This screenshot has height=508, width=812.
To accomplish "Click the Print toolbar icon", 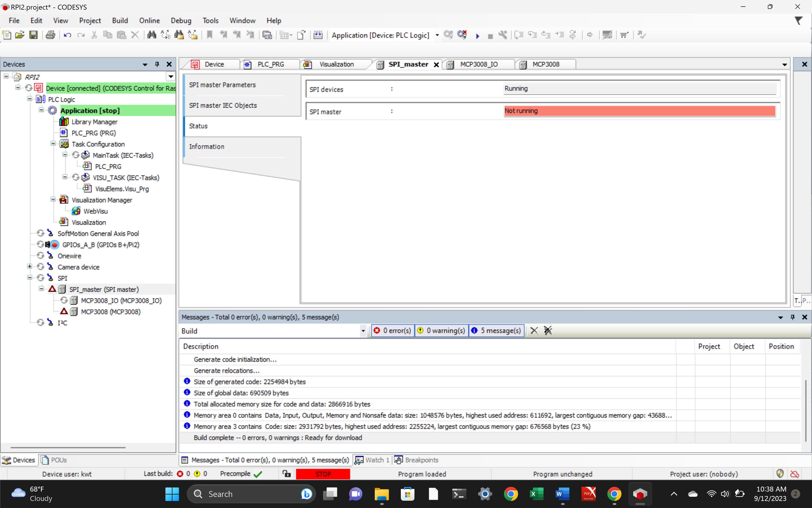I will coord(50,35).
